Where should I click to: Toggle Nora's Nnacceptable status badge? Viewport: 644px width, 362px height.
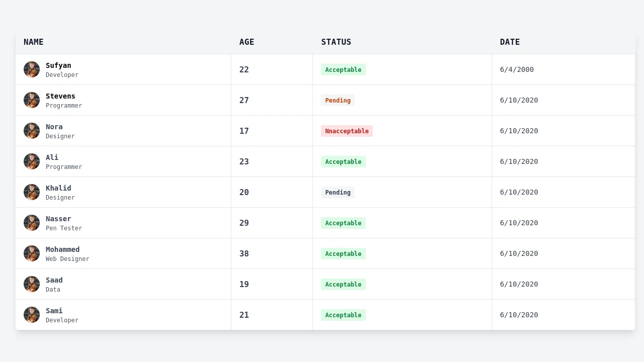(x=347, y=131)
